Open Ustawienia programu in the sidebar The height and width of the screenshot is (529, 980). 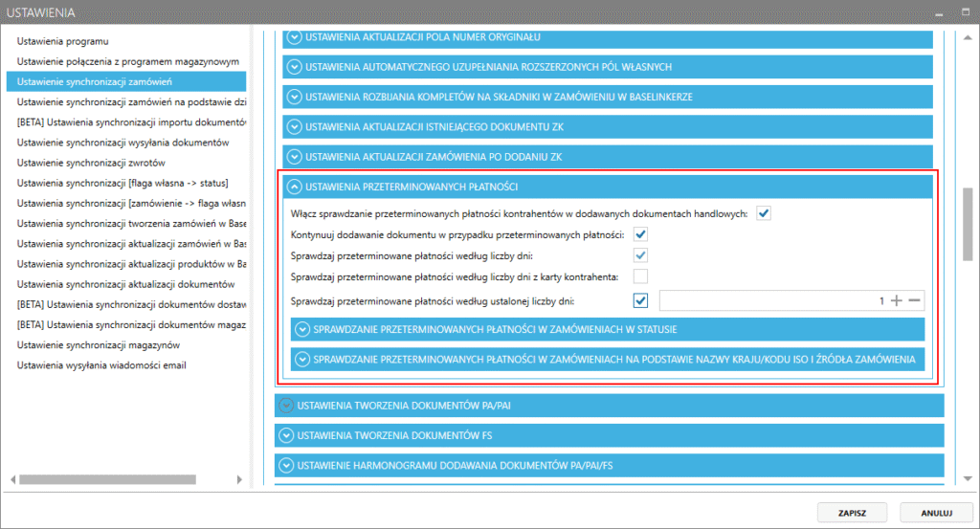62,41
